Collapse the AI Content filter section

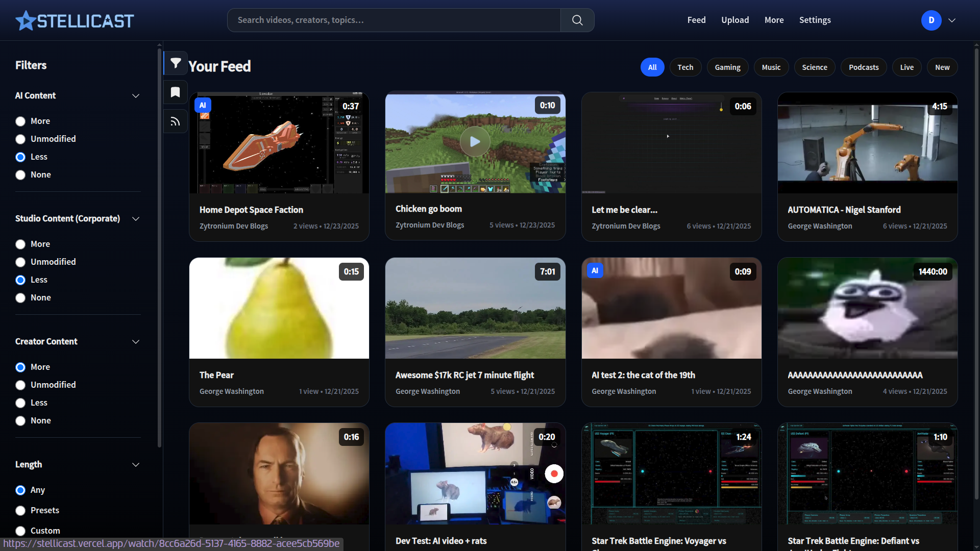(x=136, y=96)
